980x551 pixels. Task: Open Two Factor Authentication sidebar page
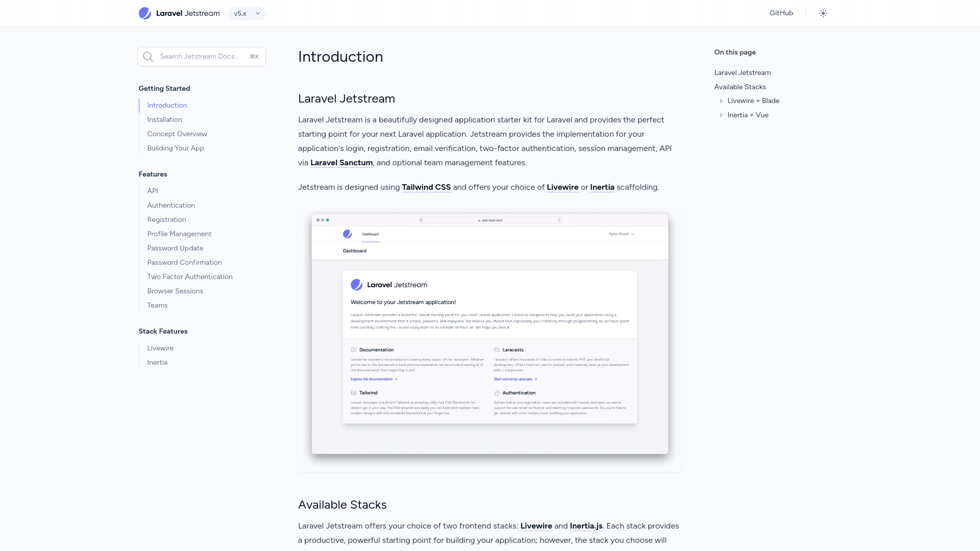[x=190, y=277]
